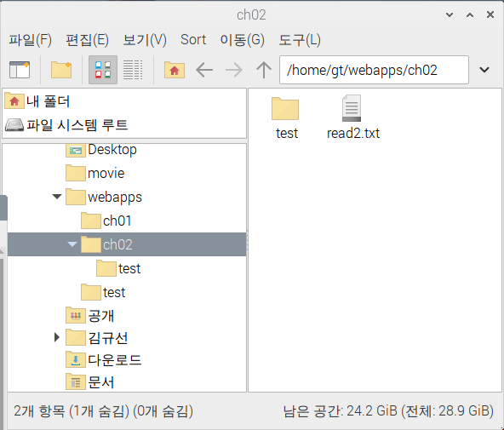Select the webapps folder in the tree
This screenshot has width=504, height=430.
[115, 198]
